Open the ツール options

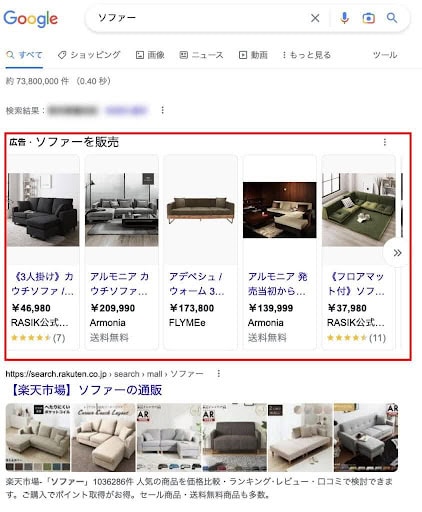point(385,55)
